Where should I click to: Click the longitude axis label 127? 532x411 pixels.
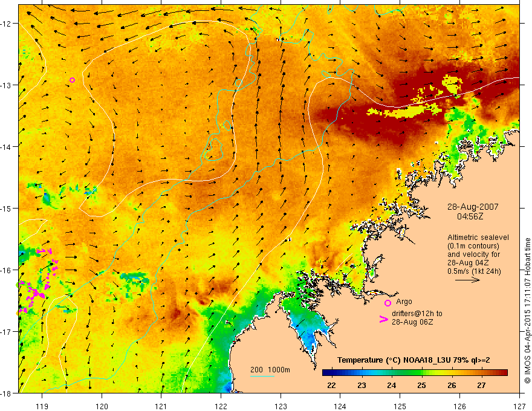click(x=519, y=406)
